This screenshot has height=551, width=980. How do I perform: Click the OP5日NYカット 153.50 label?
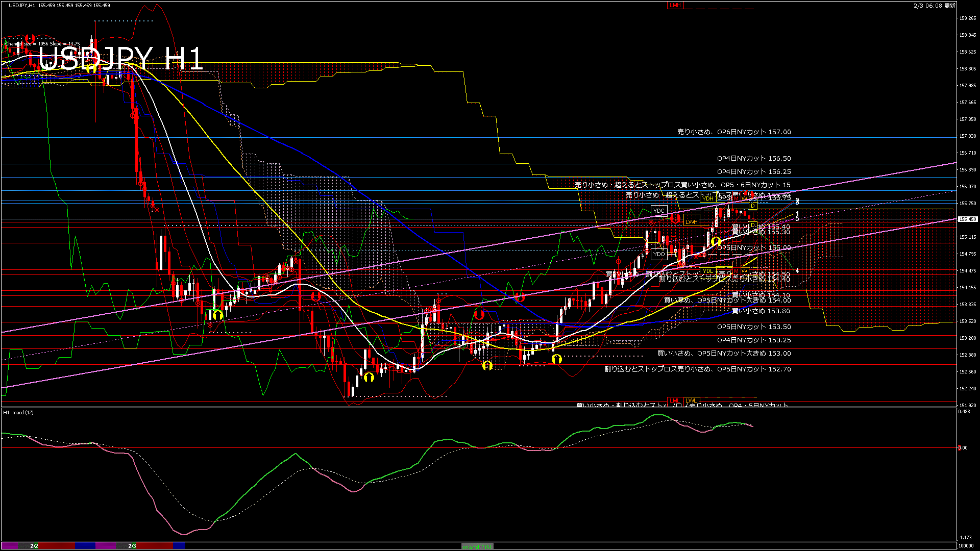[x=753, y=327]
